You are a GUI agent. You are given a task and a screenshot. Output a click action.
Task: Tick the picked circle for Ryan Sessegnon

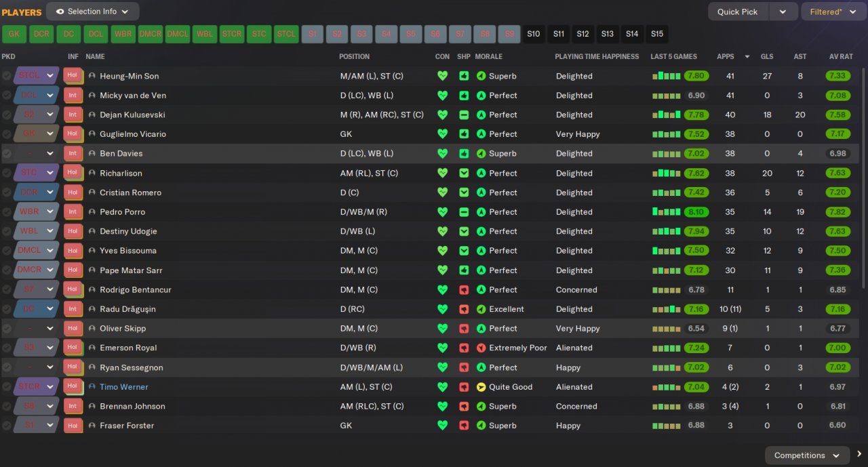click(x=6, y=367)
